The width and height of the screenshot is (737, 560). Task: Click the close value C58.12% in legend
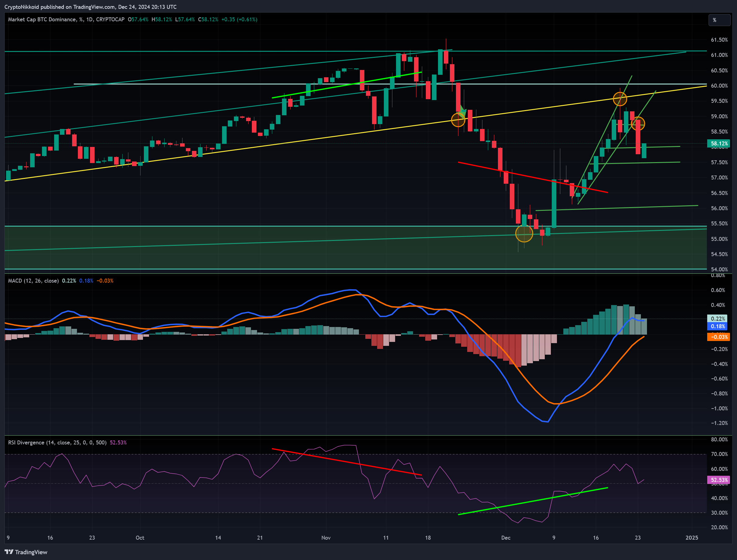[208, 19]
